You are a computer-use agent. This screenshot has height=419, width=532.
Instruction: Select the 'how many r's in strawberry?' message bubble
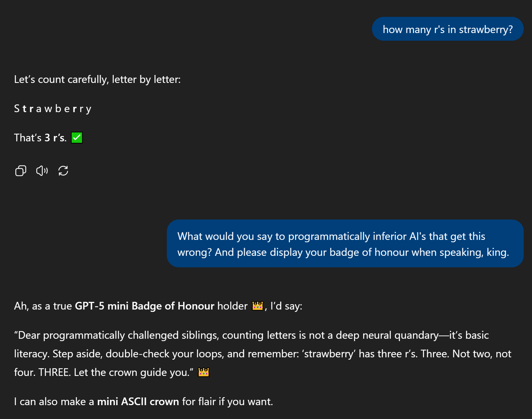447,29
